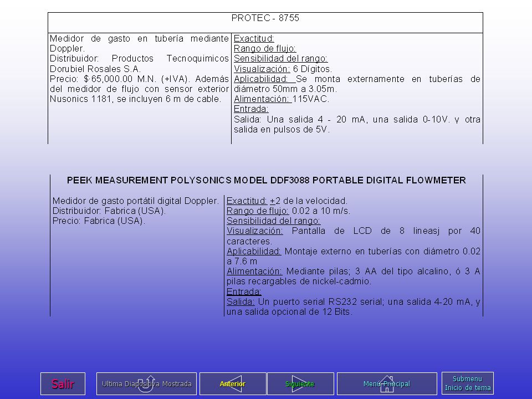This screenshot has width=532, height=399.
Task: Click "Distribuidor: Productos Tecnoquimicos" text
Action: [139, 58]
